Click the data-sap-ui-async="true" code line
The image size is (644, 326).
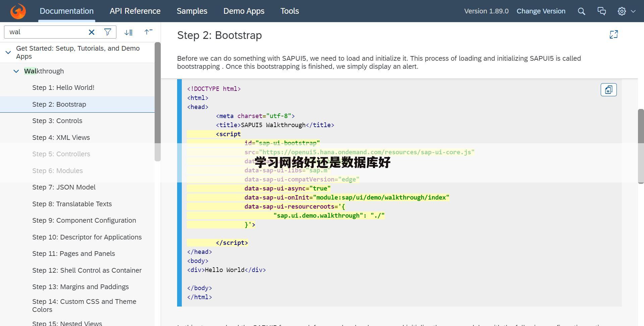coord(287,188)
